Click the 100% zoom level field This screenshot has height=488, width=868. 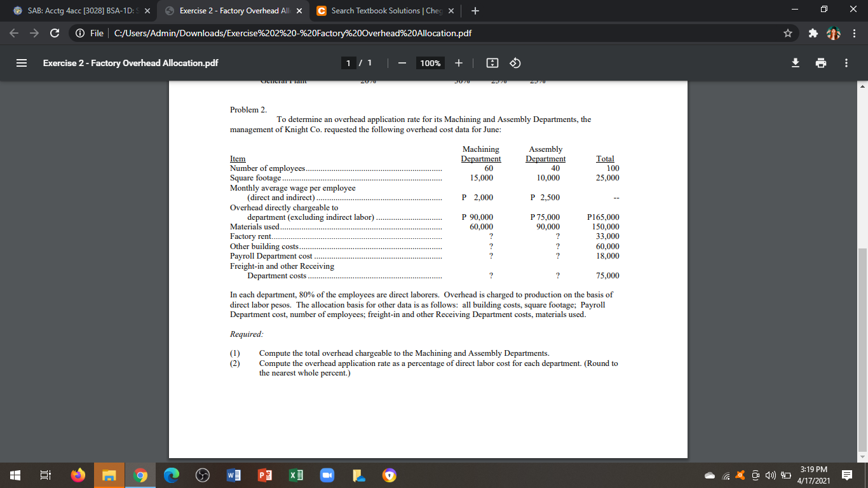coord(431,63)
